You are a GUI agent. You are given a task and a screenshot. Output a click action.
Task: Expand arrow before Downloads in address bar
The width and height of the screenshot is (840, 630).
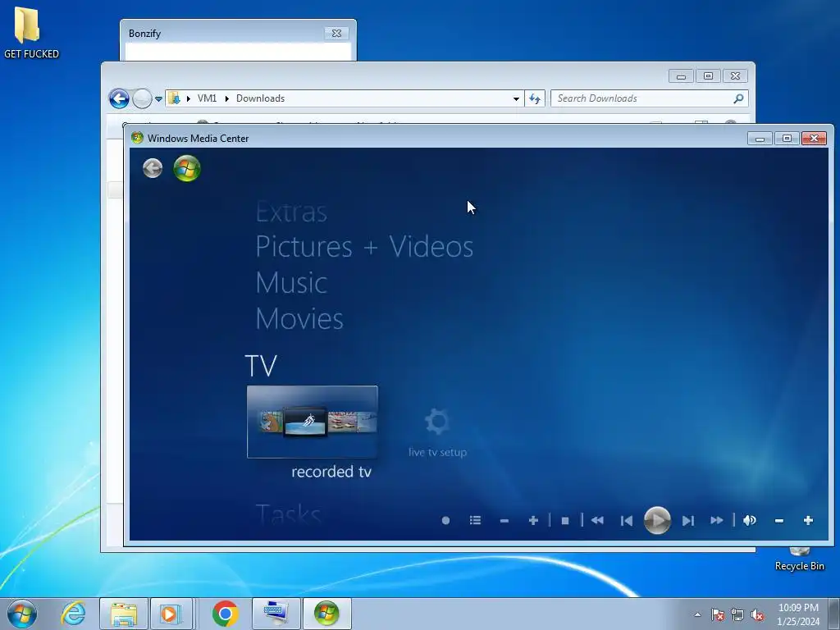click(x=226, y=98)
